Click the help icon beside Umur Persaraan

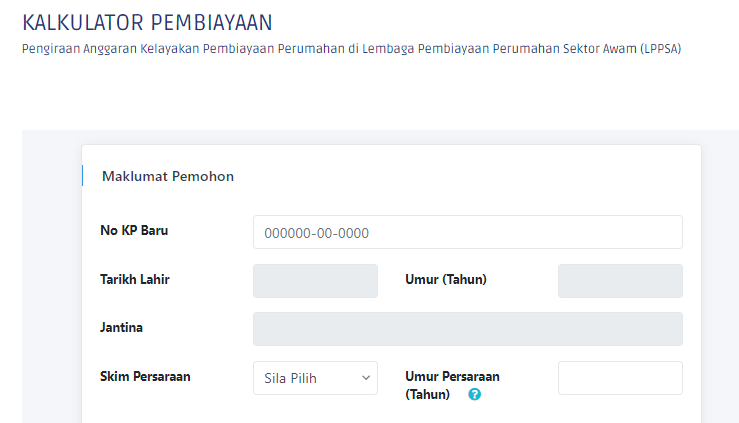click(x=475, y=395)
